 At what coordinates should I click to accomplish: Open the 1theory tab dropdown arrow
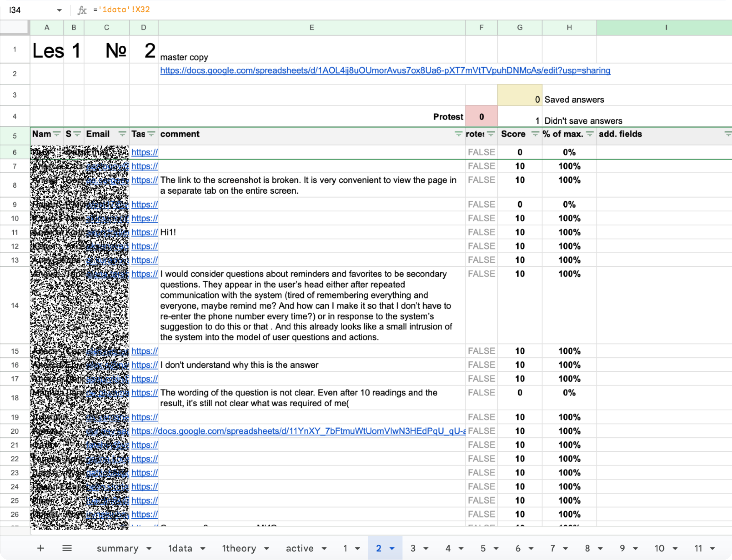click(x=266, y=549)
